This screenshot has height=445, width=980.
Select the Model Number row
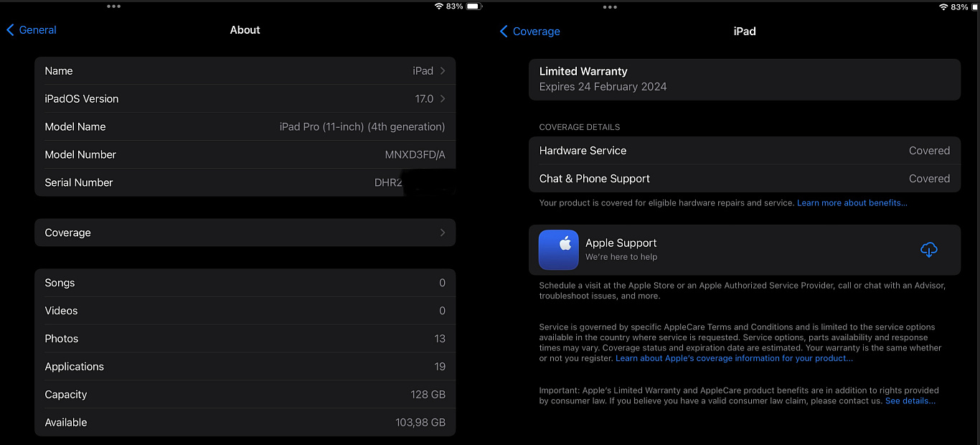click(x=245, y=154)
